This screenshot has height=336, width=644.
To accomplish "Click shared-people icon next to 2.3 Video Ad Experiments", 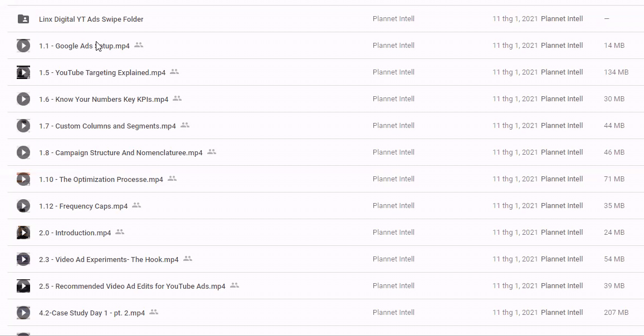I will [188, 259].
